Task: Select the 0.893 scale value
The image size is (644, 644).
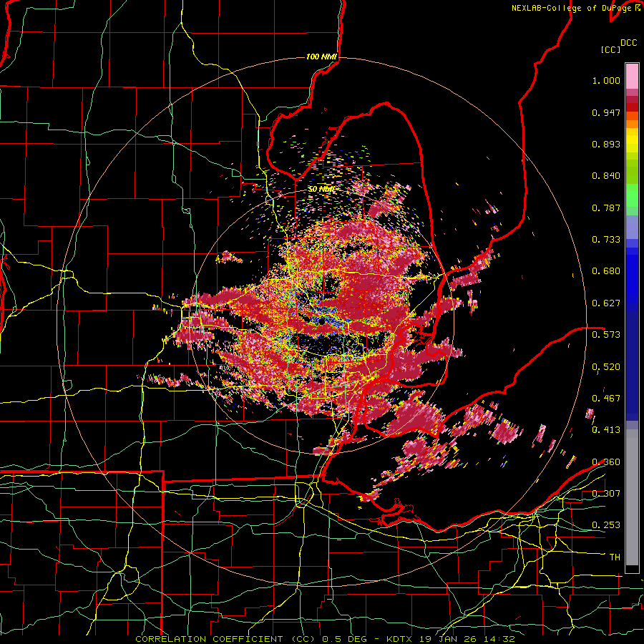Action: [606, 144]
